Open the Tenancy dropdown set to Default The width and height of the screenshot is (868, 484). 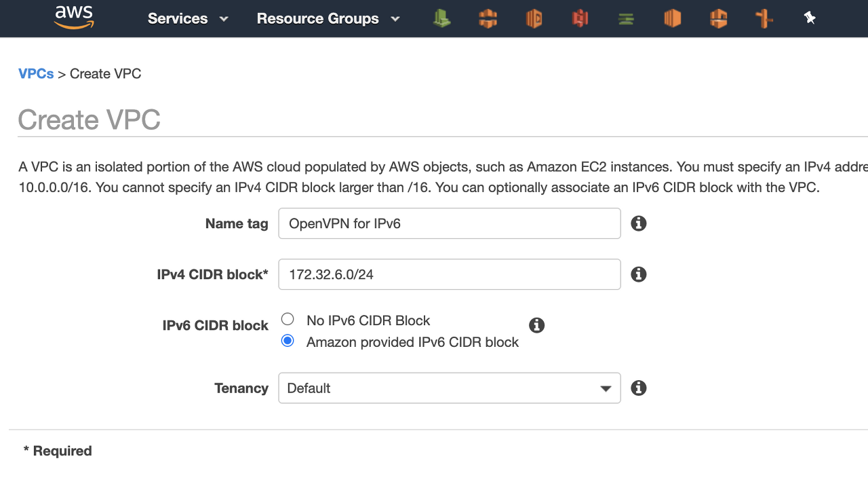tap(450, 388)
